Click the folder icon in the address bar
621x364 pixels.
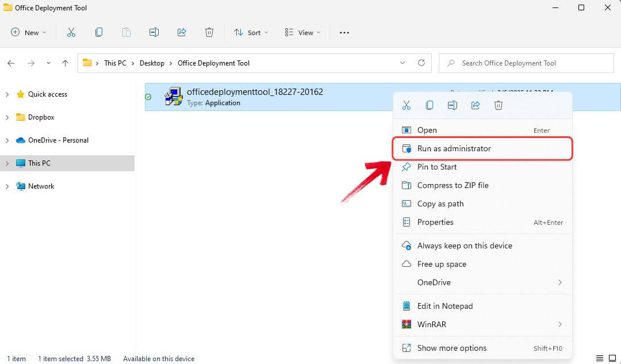click(87, 63)
